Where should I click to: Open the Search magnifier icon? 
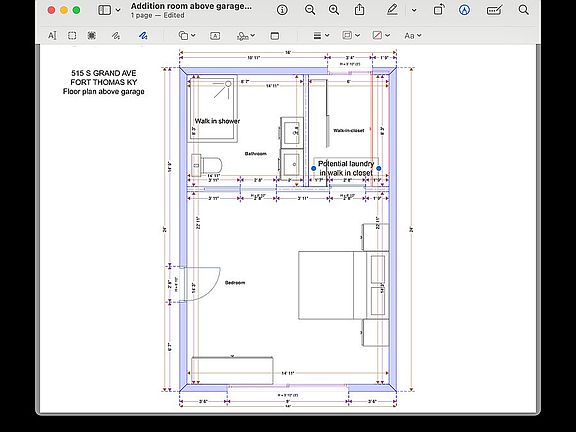tap(523, 10)
